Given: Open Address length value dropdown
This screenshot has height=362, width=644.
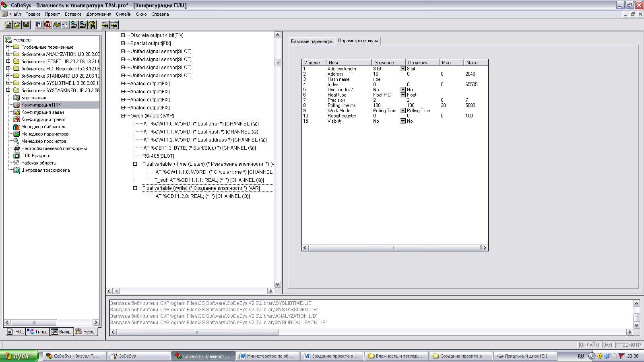Looking at the screenshot, I should (x=403, y=69).
